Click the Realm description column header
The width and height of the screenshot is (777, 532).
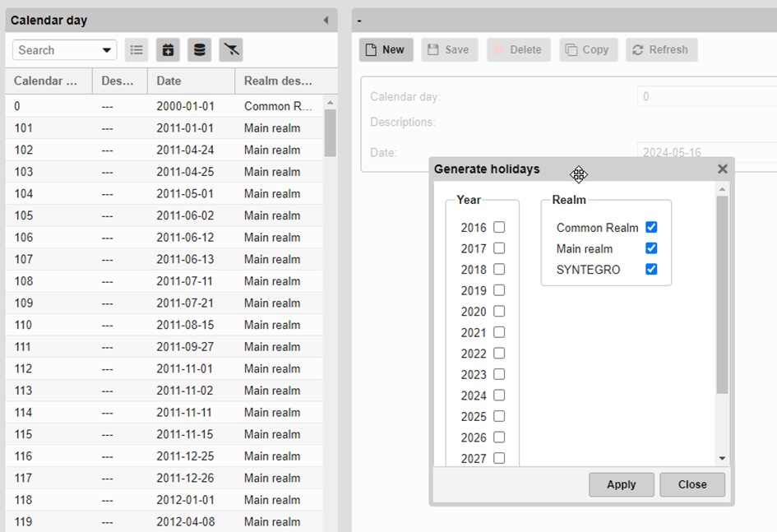[278, 81]
